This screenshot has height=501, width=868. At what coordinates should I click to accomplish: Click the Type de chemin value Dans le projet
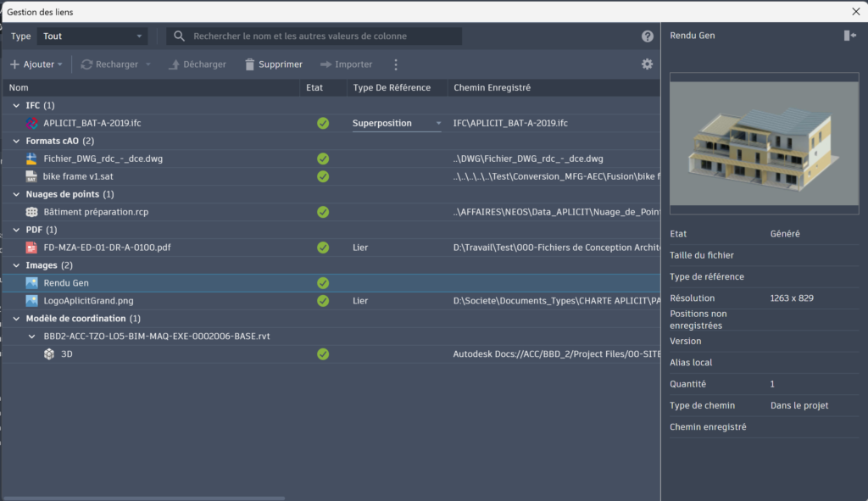coord(799,405)
